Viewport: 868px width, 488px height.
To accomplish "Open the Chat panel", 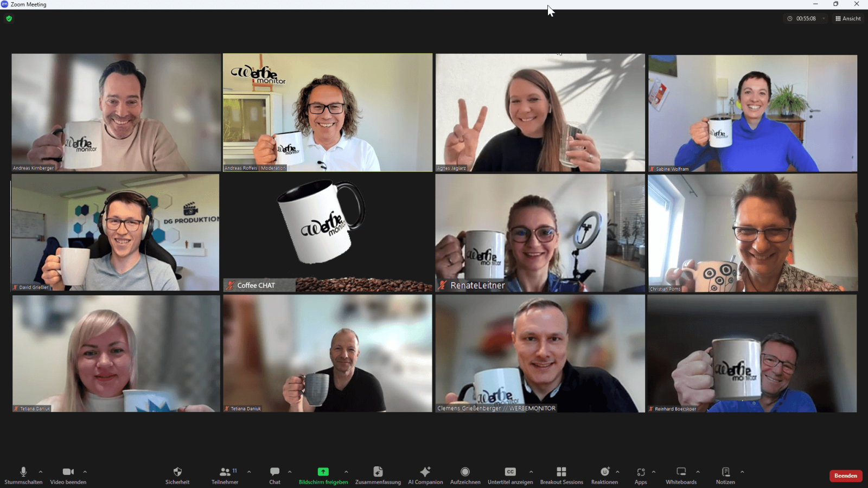I will (x=275, y=472).
